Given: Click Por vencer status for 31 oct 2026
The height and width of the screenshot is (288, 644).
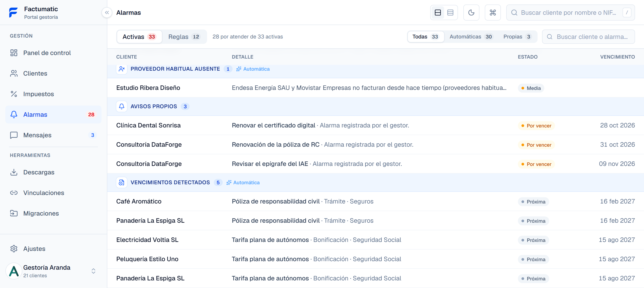Looking at the screenshot, I should 536,145.
